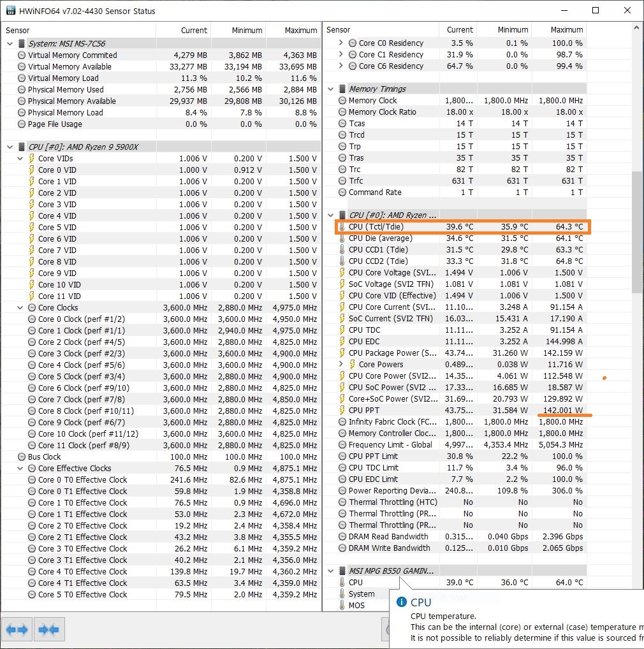The width and height of the screenshot is (644, 649).
Task: Click the lightning icon beside CPU EDC
Action: [x=342, y=342]
